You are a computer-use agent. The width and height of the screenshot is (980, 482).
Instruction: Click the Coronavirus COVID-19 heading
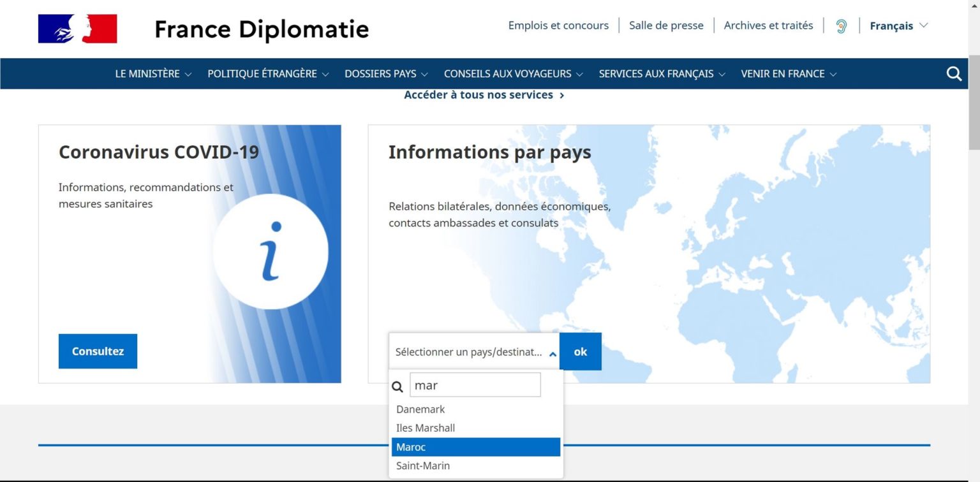click(159, 152)
